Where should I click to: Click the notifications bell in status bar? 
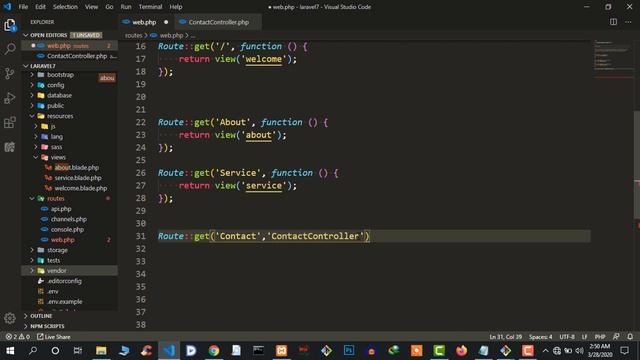630,337
